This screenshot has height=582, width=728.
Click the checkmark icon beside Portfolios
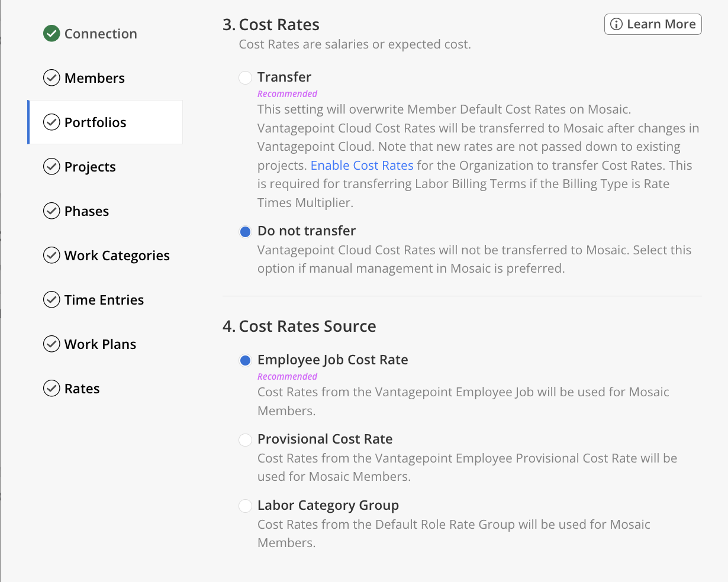tap(51, 122)
